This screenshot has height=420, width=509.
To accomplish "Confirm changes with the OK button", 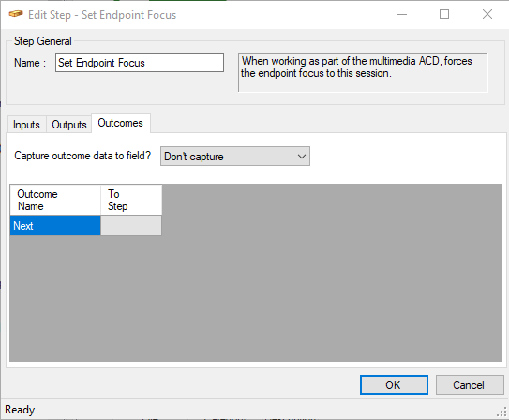I will coord(394,385).
